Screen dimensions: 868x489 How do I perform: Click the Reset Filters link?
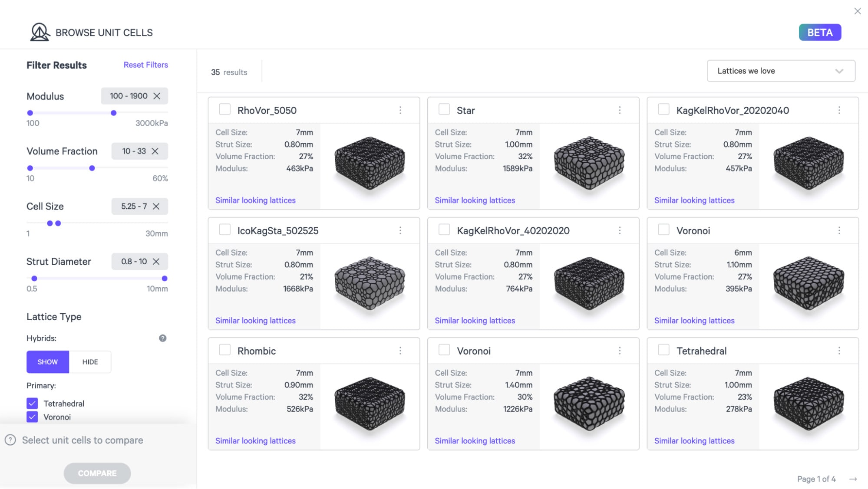pyautogui.click(x=145, y=65)
